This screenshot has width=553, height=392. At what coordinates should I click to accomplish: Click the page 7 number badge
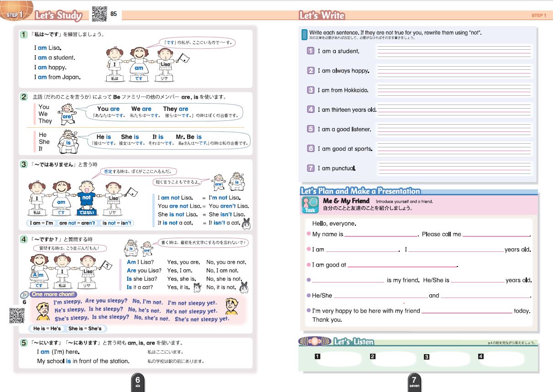[413, 381]
